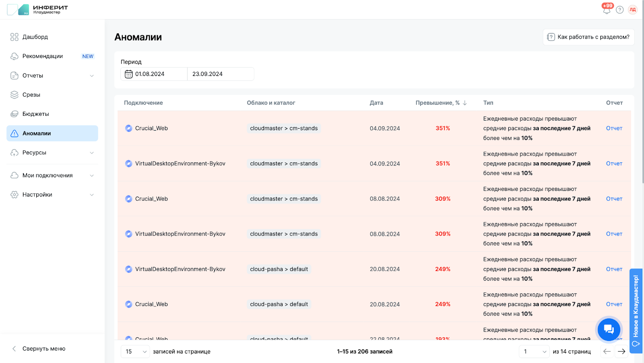Image resolution: width=644 pixels, height=363 pixels.
Task: Open the user profile avatar
Action: point(633,10)
